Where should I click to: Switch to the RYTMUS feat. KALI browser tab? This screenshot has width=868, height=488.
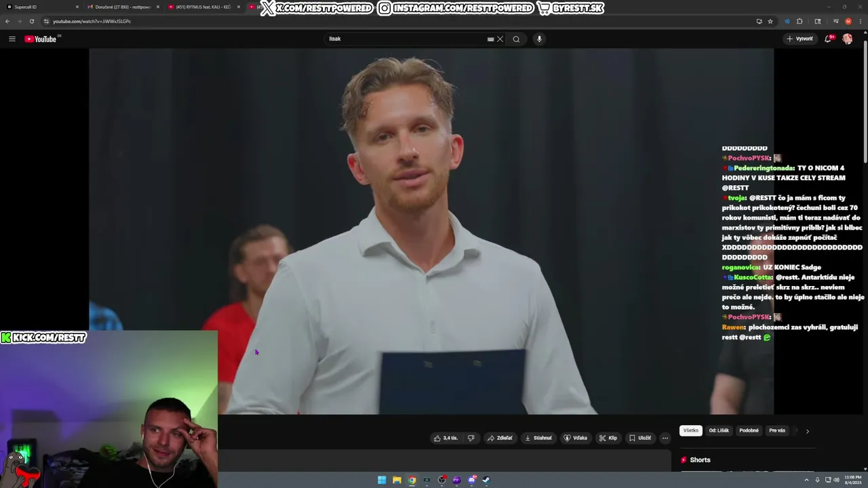203,7
